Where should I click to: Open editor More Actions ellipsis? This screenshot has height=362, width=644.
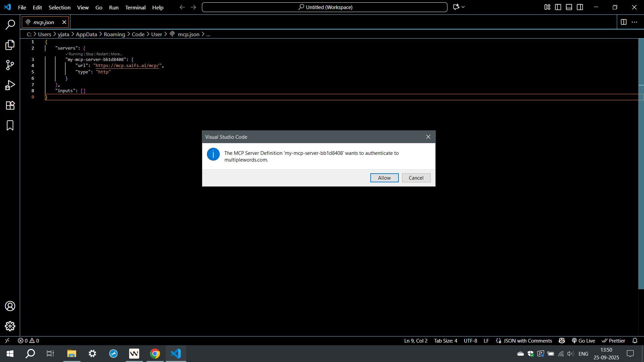[x=634, y=22]
